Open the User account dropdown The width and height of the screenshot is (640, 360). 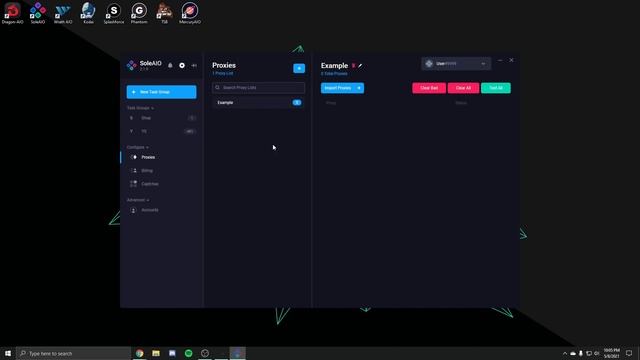(456, 64)
